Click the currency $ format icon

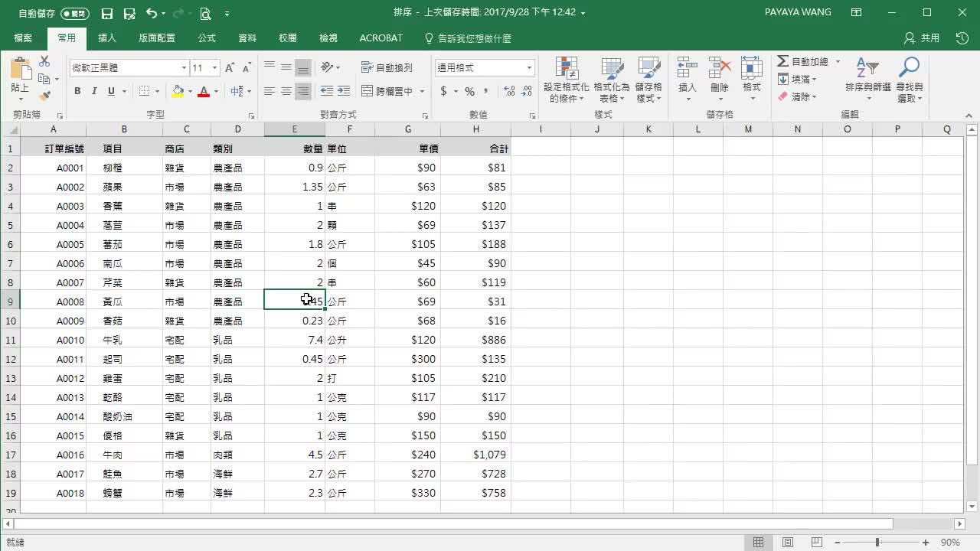(x=444, y=91)
